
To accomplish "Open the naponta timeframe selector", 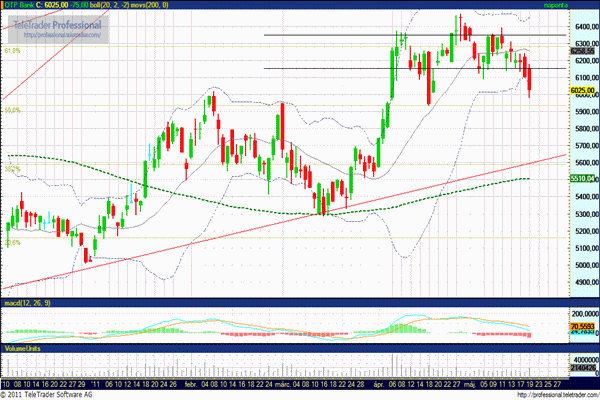I will click(556, 5).
